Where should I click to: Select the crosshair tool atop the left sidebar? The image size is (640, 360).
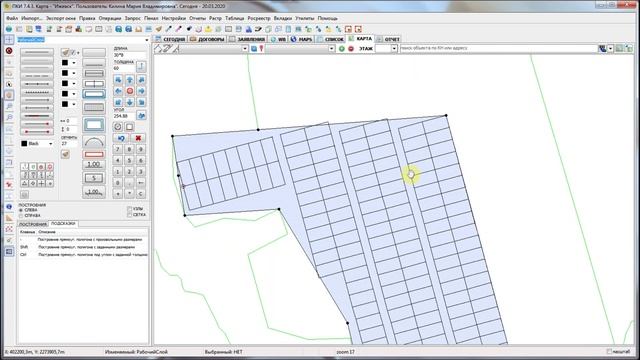[9, 40]
